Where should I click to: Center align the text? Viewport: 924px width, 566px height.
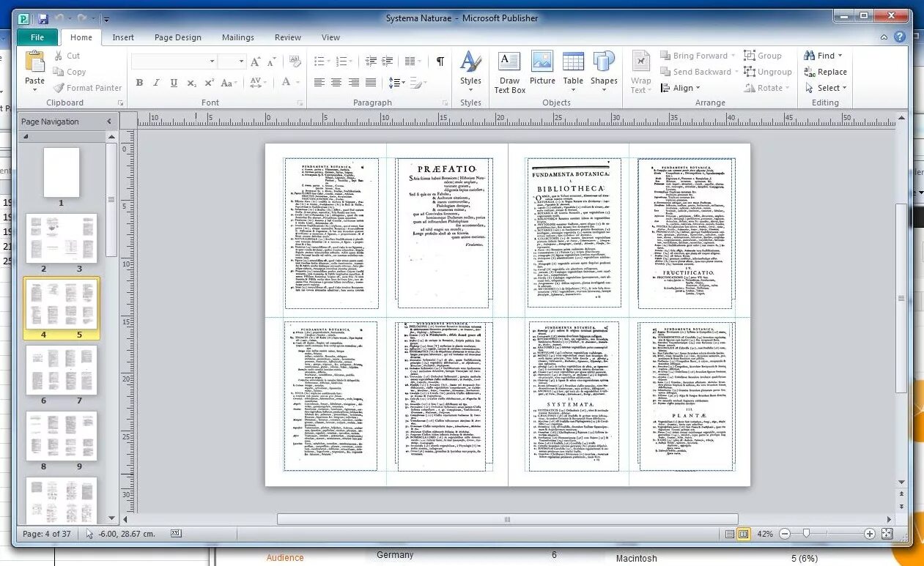coord(336,83)
